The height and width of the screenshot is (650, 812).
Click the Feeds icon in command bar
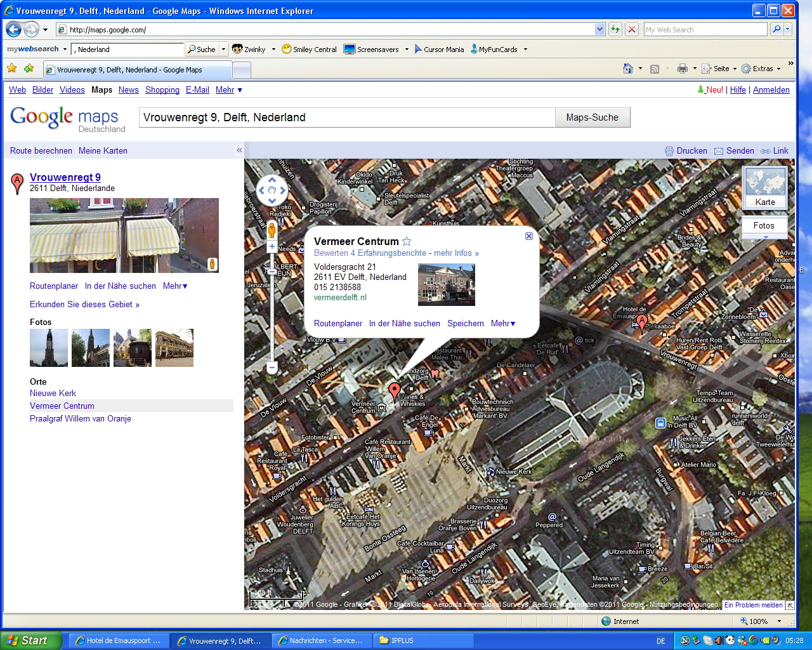point(655,69)
